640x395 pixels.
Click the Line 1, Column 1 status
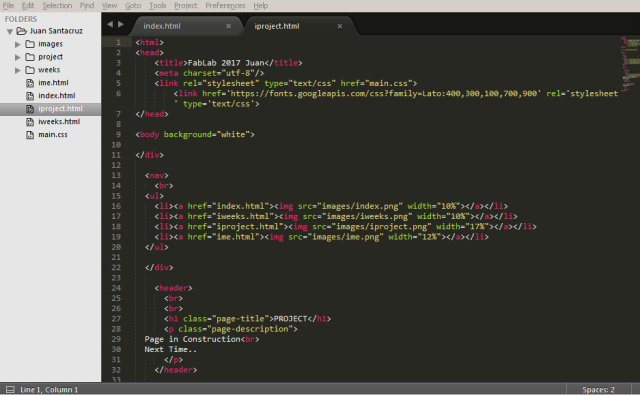(49, 390)
